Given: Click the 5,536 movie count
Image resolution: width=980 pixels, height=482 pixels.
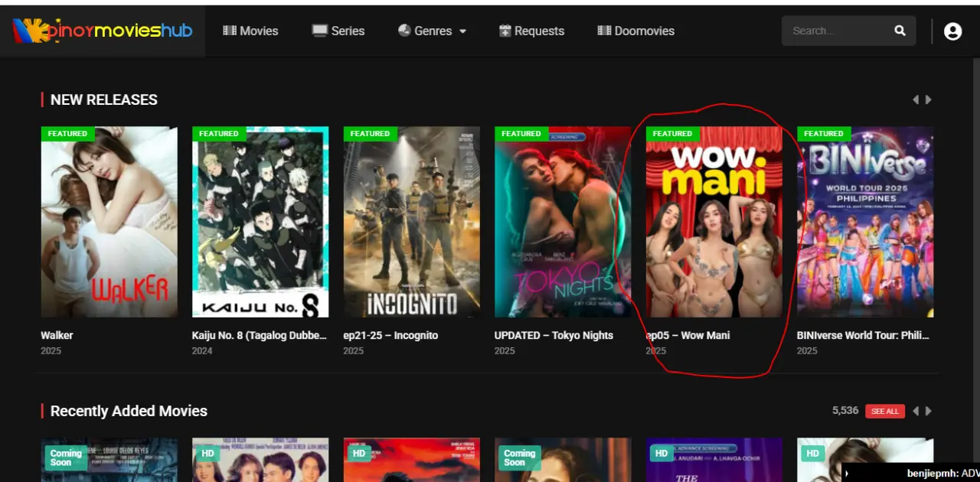Looking at the screenshot, I should pos(845,411).
